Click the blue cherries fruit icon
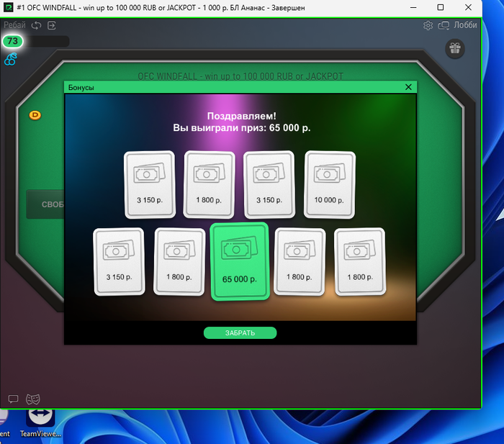The height and width of the screenshot is (444, 504). pyautogui.click(x=10, y=60)
